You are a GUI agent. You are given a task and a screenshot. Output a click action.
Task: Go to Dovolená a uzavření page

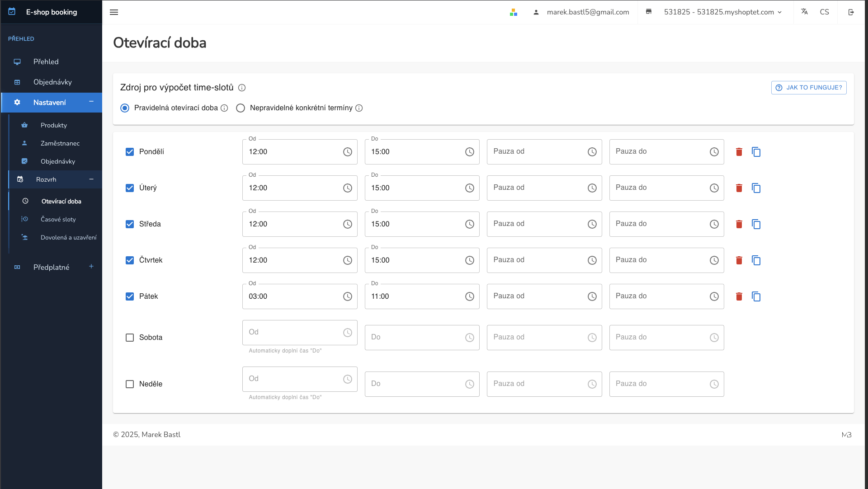click(x=68, y=237)
